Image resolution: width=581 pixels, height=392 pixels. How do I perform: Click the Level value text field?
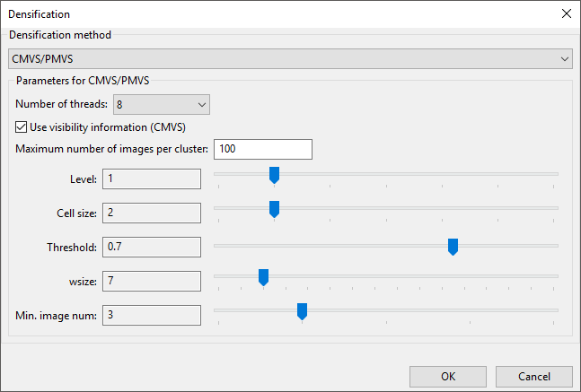point(151,179)
